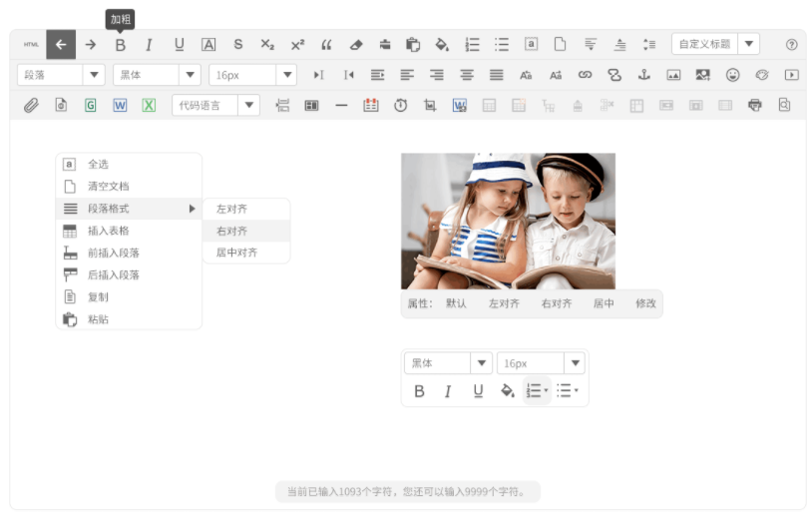This screenshot has height=530, width=812.
Task: Click paint bucket in floating toolbar
Action: tap(508, 390)
